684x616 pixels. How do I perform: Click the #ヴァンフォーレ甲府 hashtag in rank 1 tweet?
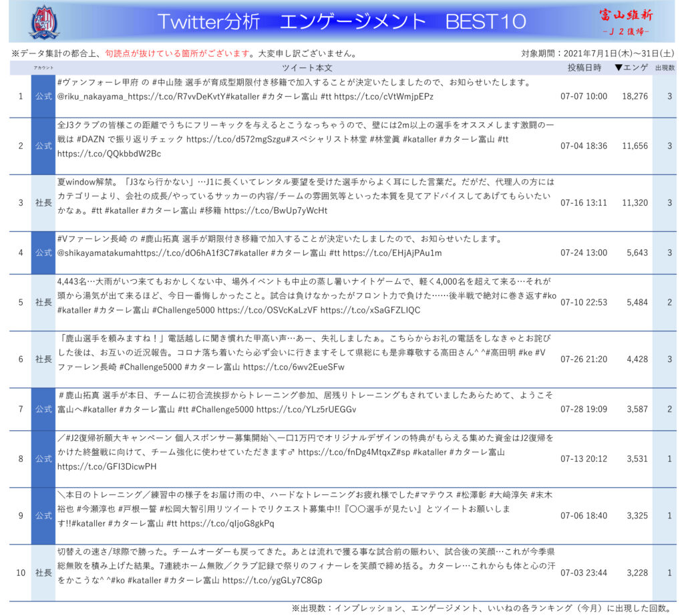pyautogui.click(x=98, y=82)
